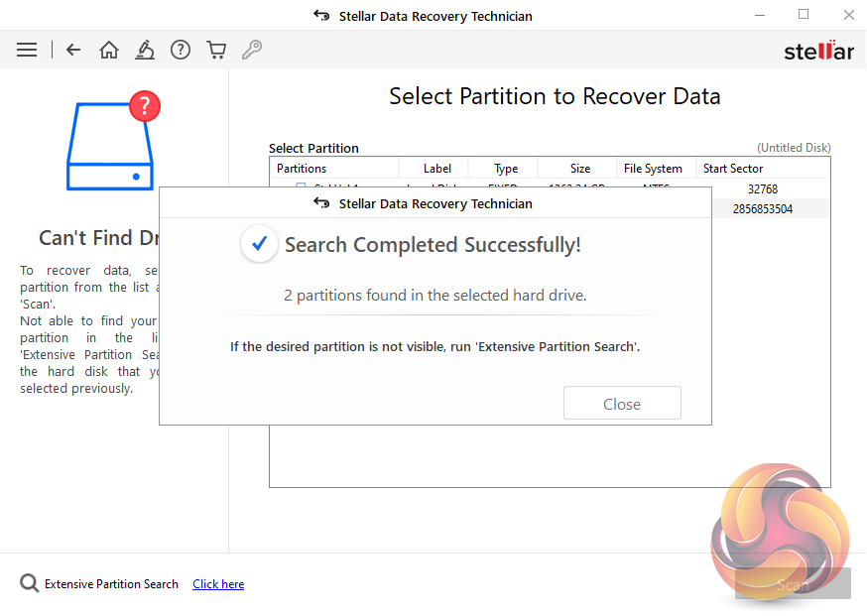Click the File System column header
Image resolution: width=867 pixels, height=616 pixels.
tap(653, 169)
